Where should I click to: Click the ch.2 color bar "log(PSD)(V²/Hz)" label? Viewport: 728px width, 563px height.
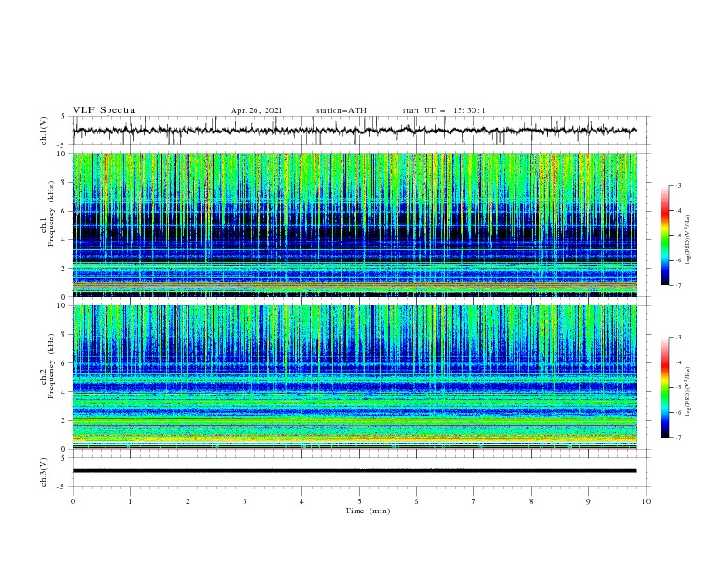click(688, 391)
